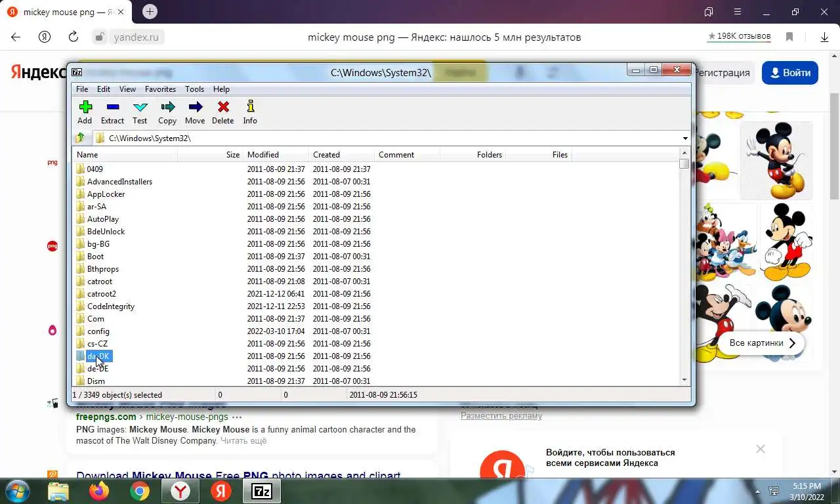Image resolution: width=840 pixels, height=504 pixels.
Task: Click the 198K отзывов rating link
Action: pyautogui.click(x=739, y=37)
